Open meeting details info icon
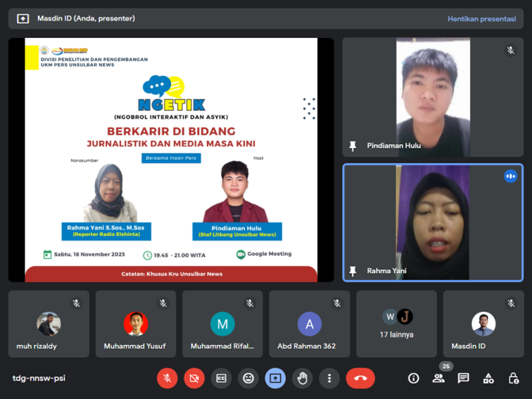This screenshot has width=532, height=399. click(414, 378)
